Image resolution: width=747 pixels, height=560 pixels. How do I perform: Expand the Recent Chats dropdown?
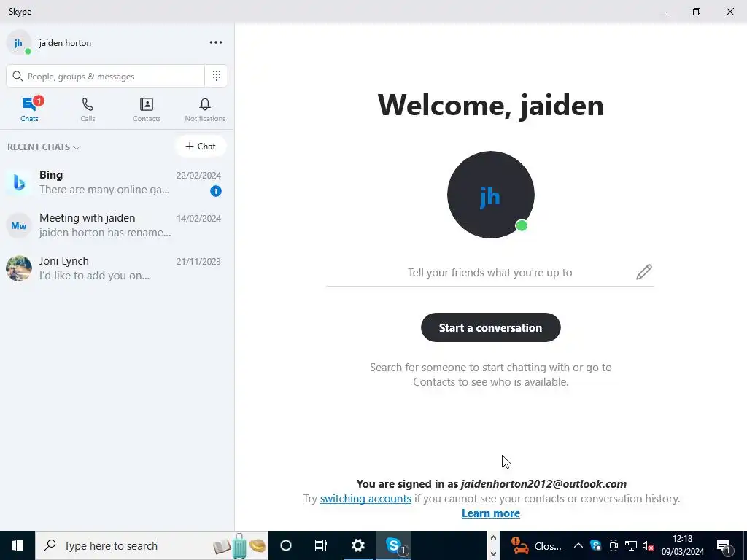click(x=43, y=147)
